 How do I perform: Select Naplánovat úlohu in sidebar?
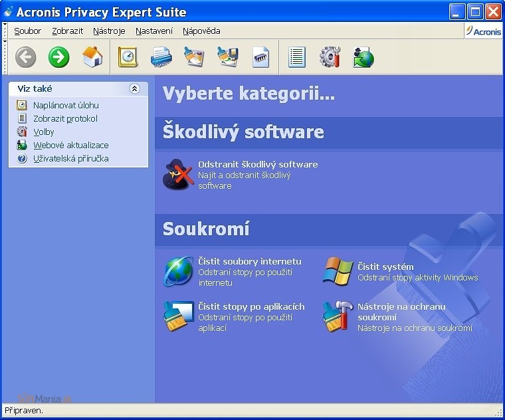pyautogui.click(x=66, y=105)
